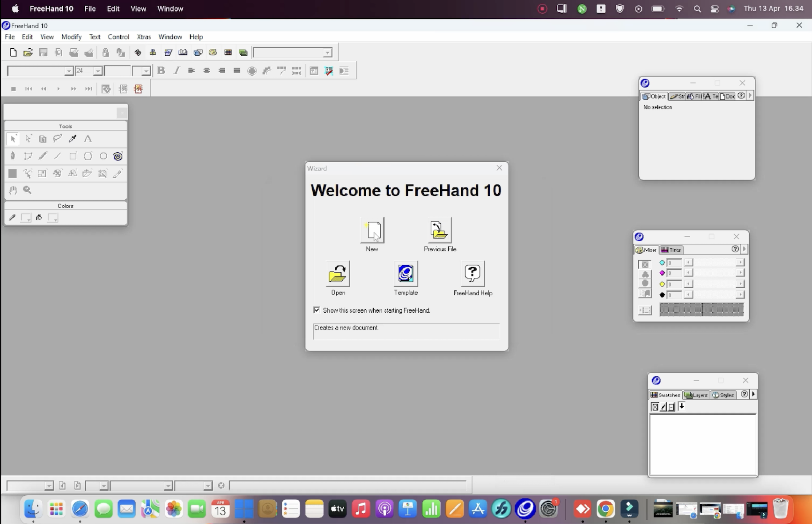Expand the Mixer panel options arrow

click(x=744, y=250)
